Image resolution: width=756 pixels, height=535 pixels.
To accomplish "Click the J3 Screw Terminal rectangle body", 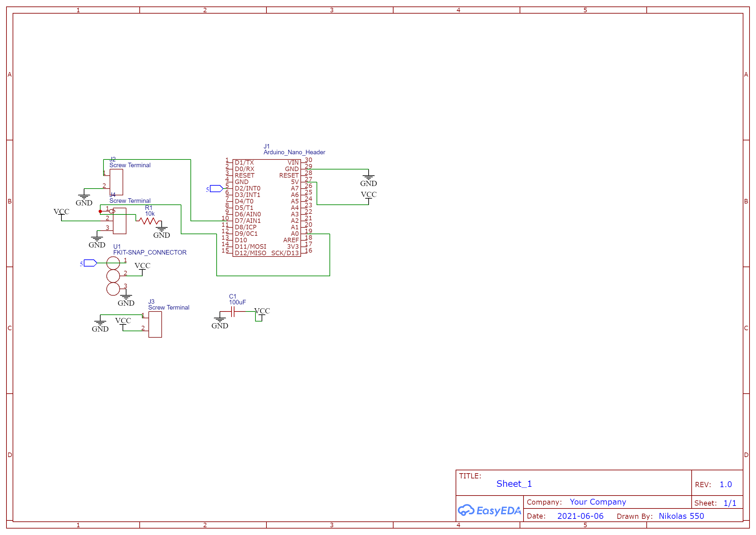I will [x=155, y=324].
